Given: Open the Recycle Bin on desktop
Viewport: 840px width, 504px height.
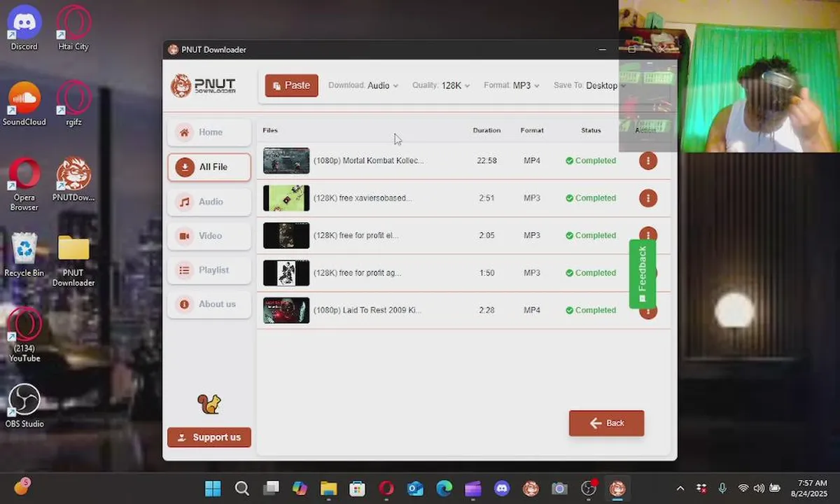Looking at the screenshot, I should pyautogui.click(x=24, y=255).
